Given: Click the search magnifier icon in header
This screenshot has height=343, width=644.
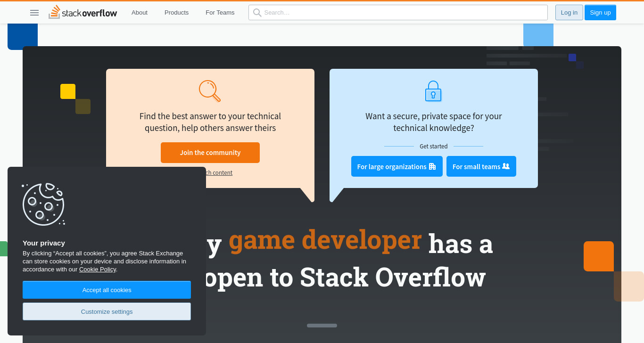Looking at the screenshot, I should pos(257,13).
